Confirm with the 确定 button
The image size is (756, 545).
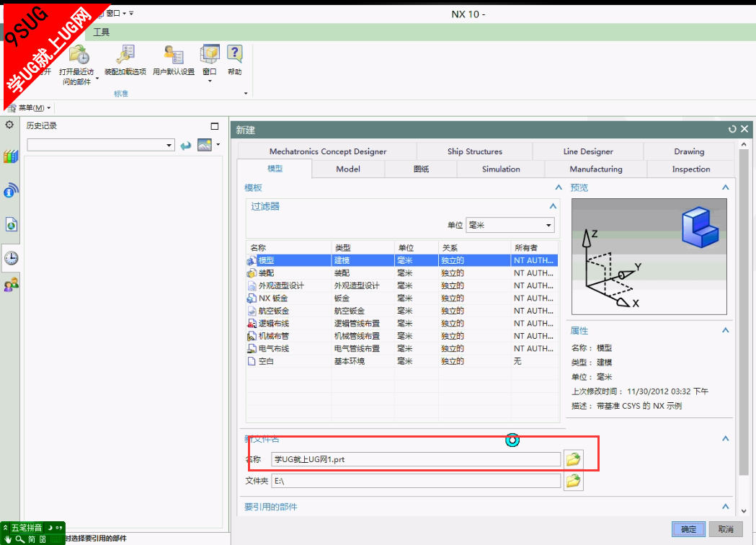click(x=688, y=529)
